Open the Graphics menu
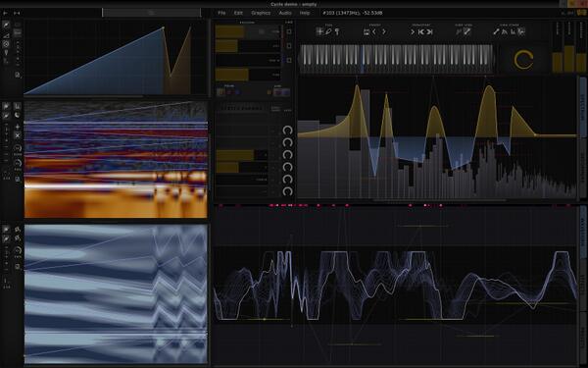The width and height of the screenshot is (588, 368). click(261, 13)
